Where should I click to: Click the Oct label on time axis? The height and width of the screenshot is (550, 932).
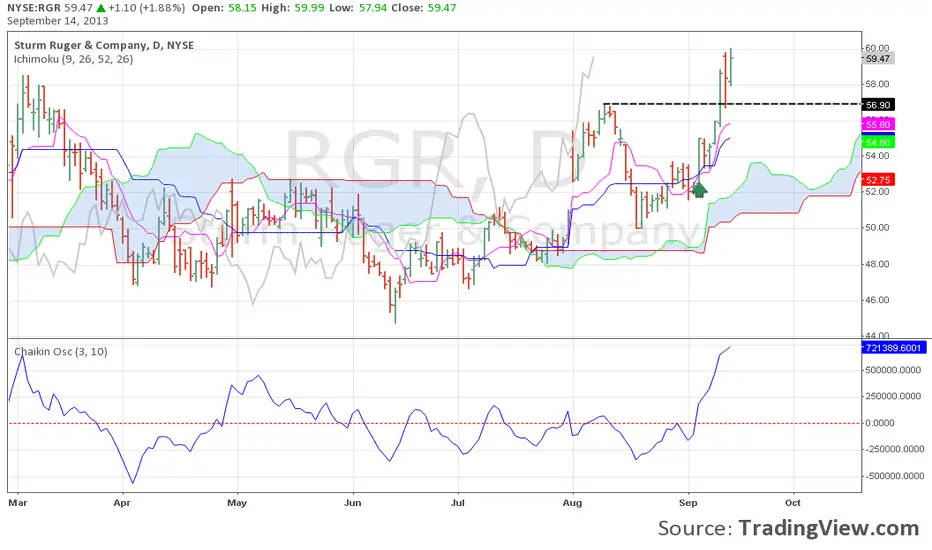tap(793, 502)
